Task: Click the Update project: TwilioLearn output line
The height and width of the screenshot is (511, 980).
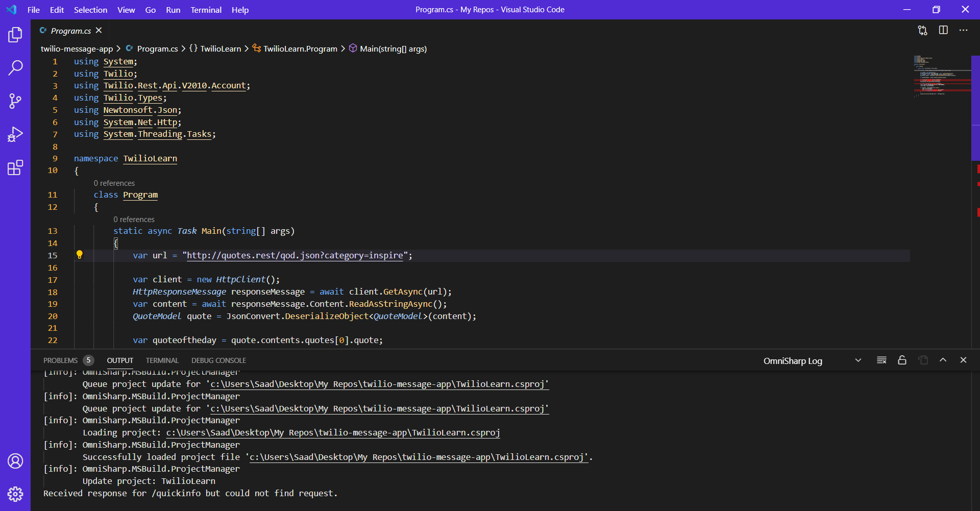Action: (x=149, y=481)
